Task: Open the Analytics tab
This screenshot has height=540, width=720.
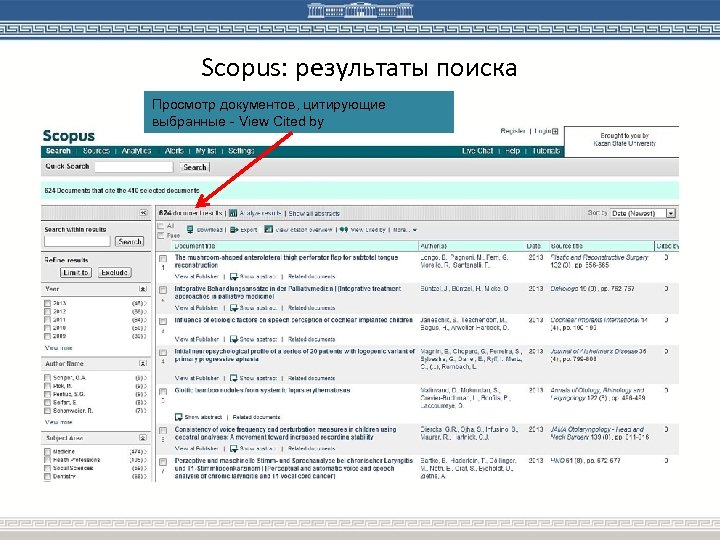Action: [136, 151]
